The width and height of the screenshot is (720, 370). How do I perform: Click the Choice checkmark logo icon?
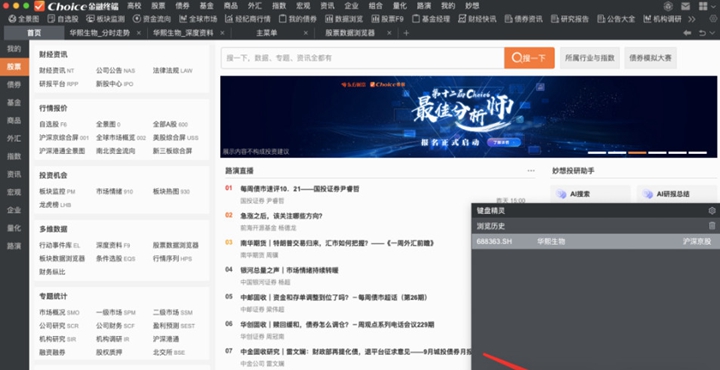39,6
